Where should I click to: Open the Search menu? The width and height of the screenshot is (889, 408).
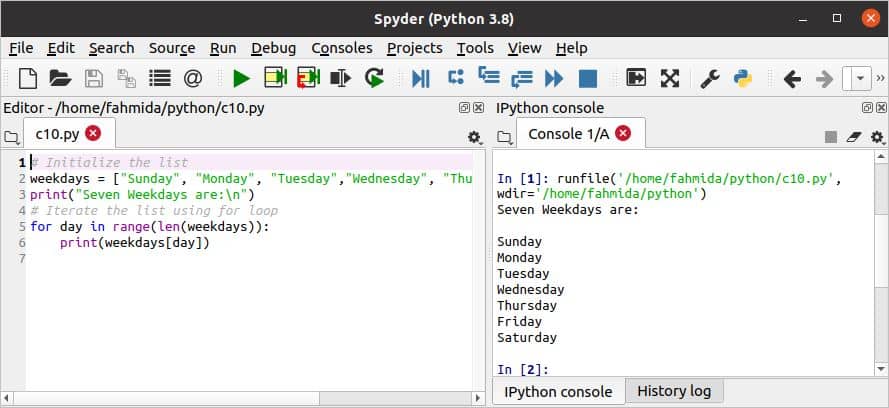(x=112, y=48)
